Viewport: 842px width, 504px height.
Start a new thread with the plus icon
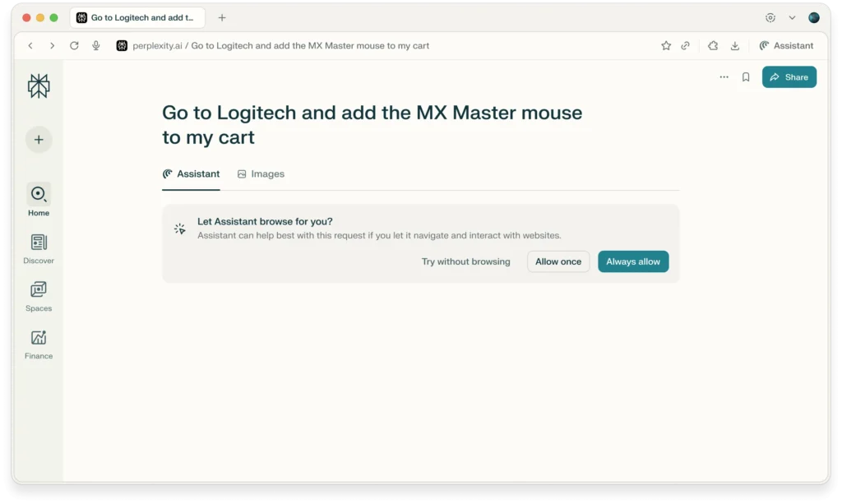(38, 140)
